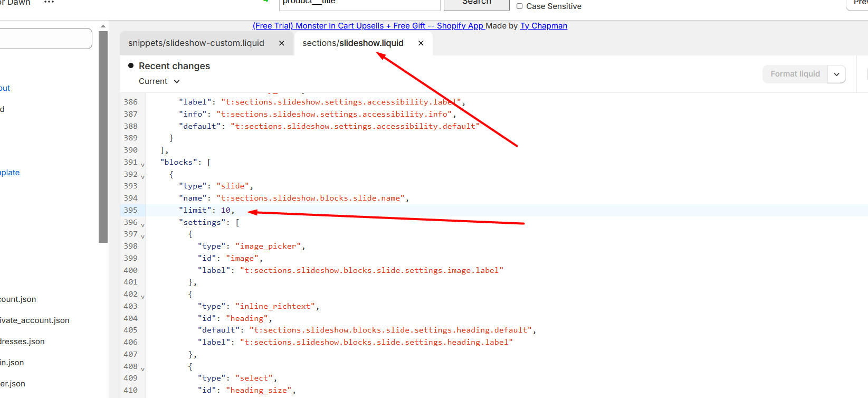Image resolution: width=868 pixels, height=398 pixels.
Task: Click the file list scrollbar thumb
Action: [x=103, y=137]
